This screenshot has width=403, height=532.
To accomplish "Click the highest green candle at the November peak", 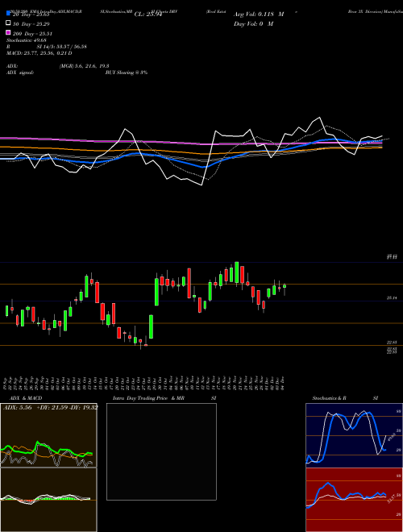I will pos(237,272).
